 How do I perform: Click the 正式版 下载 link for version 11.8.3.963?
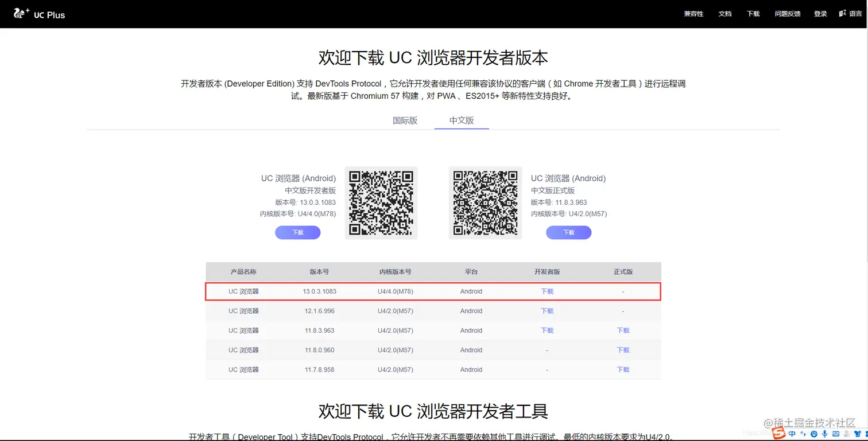tap(623, 330)
